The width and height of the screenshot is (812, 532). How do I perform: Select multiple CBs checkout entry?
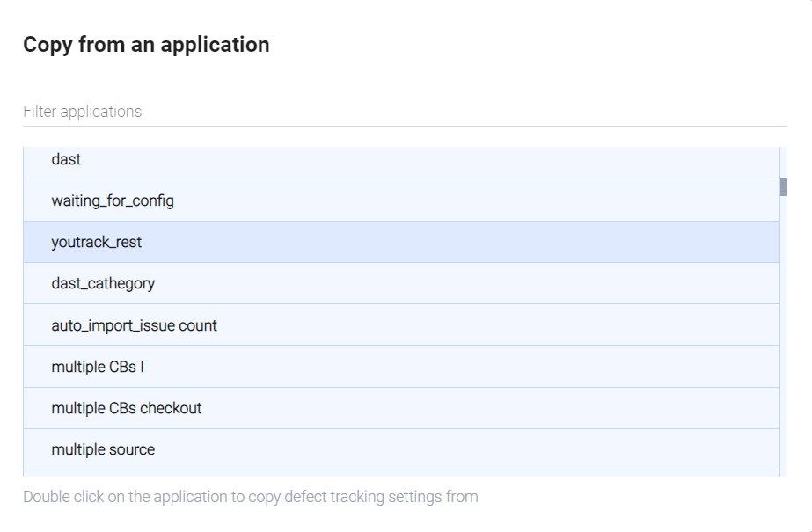coord(401,408)
